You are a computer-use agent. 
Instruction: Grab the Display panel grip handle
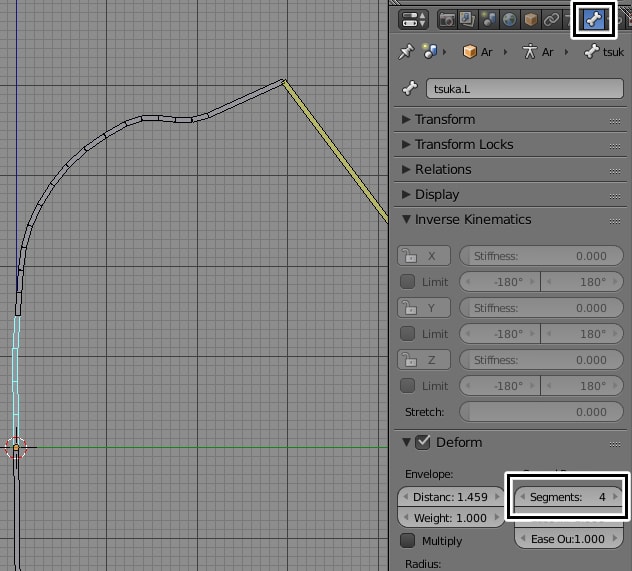[615, 196]
